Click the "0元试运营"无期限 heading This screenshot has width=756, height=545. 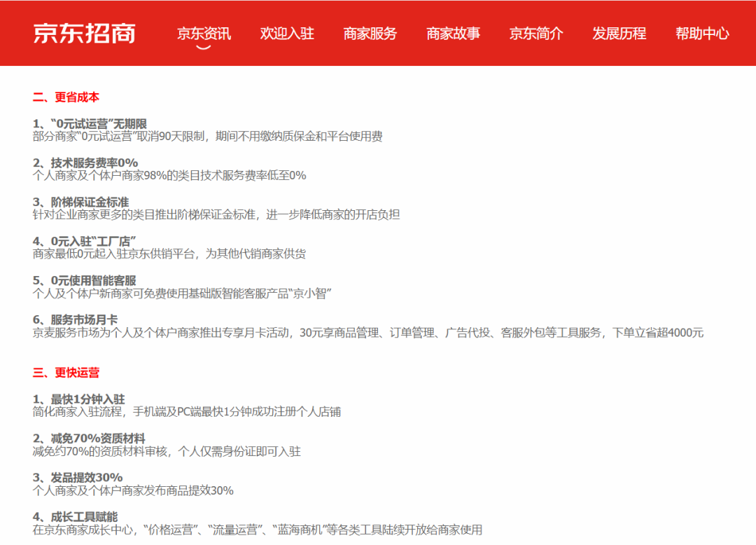click(x=90, y=124)
